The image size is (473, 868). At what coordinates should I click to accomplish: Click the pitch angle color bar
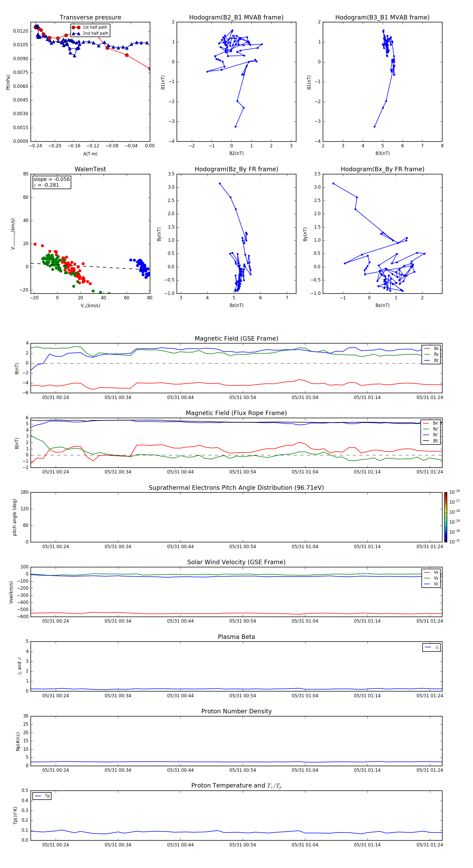pos(446,517)
